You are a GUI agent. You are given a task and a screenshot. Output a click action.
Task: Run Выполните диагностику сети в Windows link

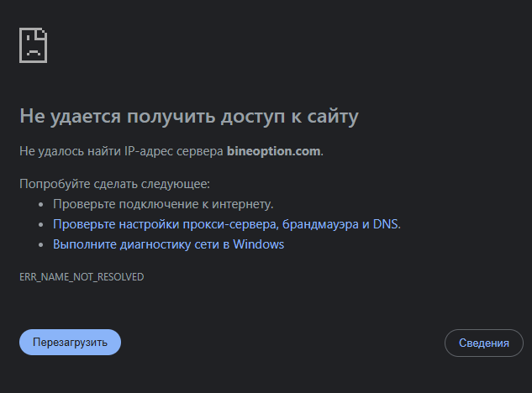[168, 244]
